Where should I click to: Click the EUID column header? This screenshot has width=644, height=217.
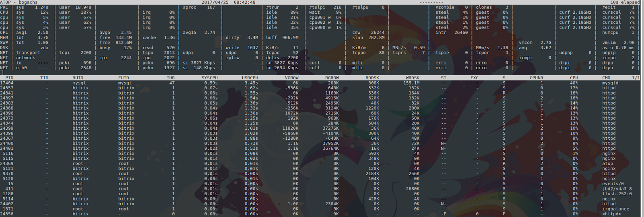[x=124, y=78]
